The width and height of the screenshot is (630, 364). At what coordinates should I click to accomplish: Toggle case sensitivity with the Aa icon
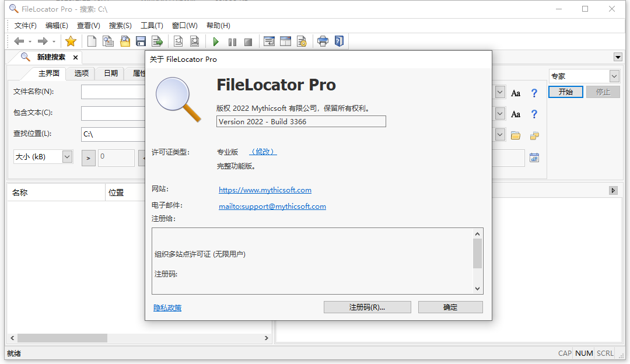pyautogui.click(x=515, y=92)
